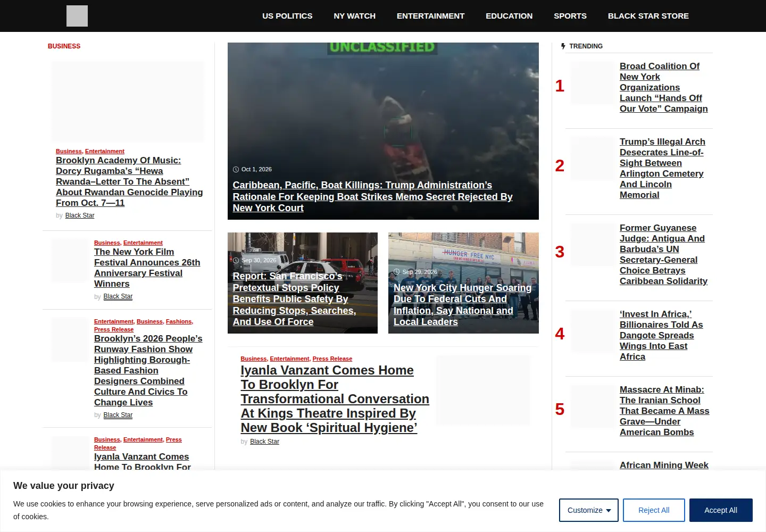Open New York Film Festival winners article
The width and height of the screenshot is (766, 532).
pyautogui.click(x=147, y=268)
